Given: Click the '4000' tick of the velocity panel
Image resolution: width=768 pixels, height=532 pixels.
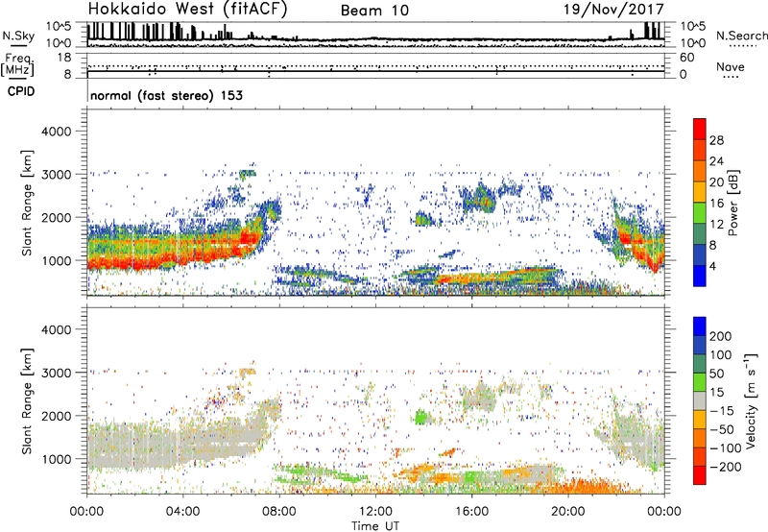Looking at the screenshot, I should point(56,329).
